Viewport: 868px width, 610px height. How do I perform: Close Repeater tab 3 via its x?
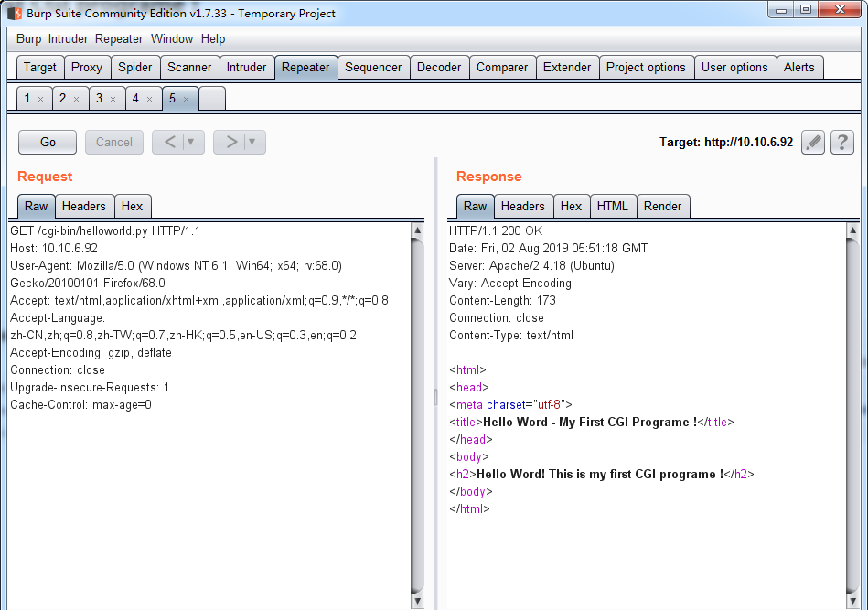[x=113, y=99]
